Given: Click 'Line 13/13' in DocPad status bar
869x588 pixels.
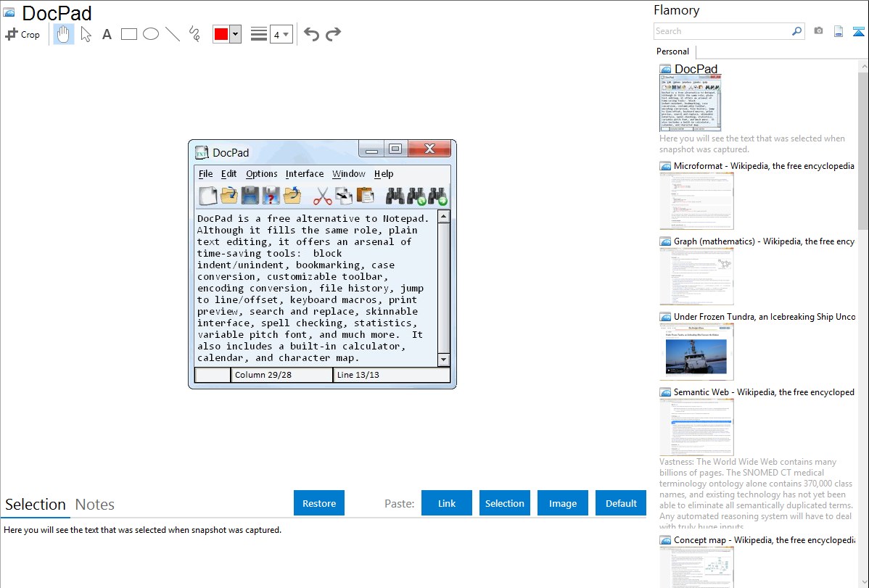Looking at the screenshot, I should pos(358,375).
